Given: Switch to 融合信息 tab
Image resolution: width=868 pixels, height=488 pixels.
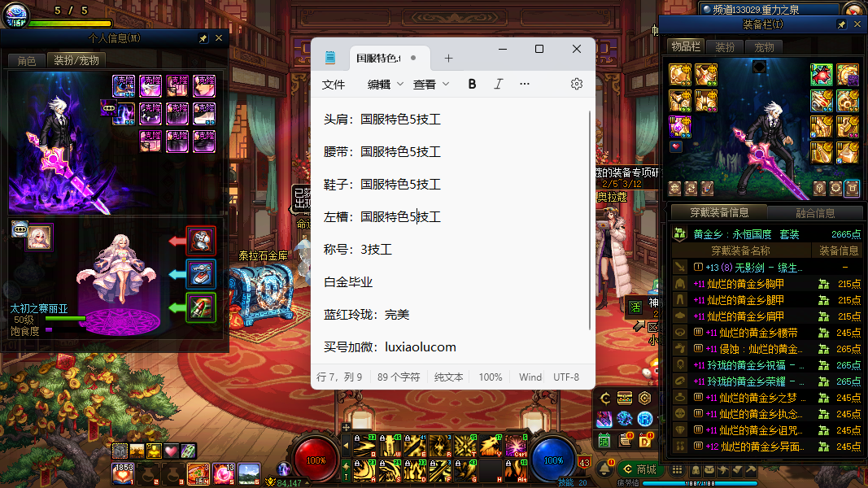Looking at the screenshot, I should coord(814,213).
